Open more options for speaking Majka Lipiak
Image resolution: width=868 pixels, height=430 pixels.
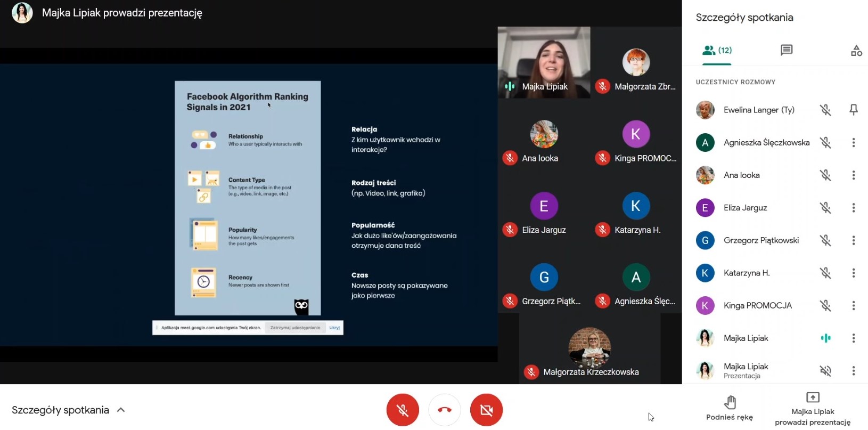(854, 338)
